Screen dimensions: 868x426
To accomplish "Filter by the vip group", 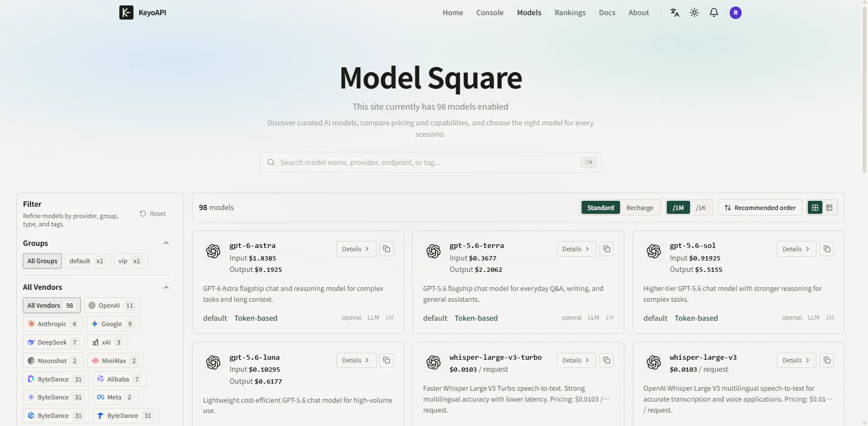I will point(130,261).
